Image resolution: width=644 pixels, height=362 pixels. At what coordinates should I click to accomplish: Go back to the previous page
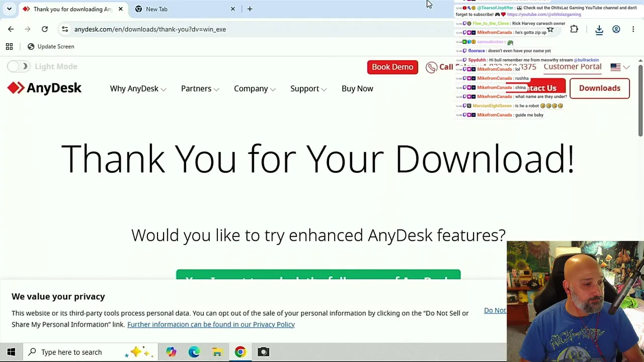(x=11, y=29)
